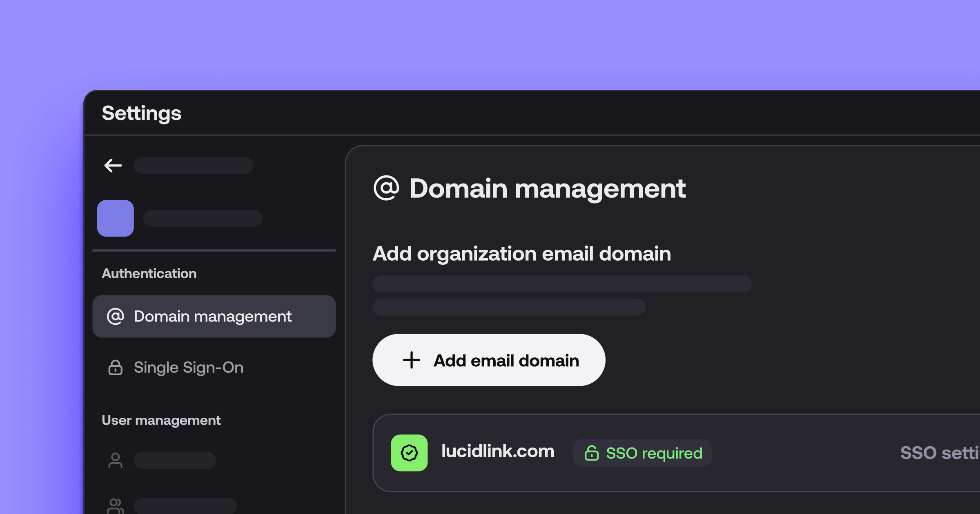Click the User management section header
This screenshot has height=514, width=980.
pos(161,420)
